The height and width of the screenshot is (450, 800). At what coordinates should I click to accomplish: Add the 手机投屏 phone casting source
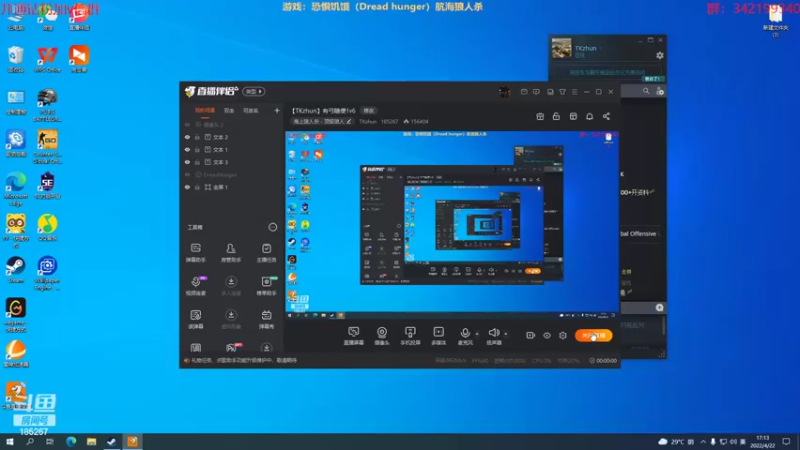click(x=410, y=336)
